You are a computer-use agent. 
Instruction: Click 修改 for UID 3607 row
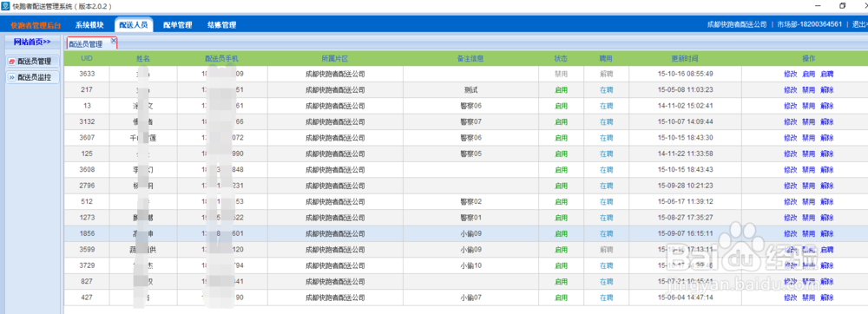click(791, 138)
